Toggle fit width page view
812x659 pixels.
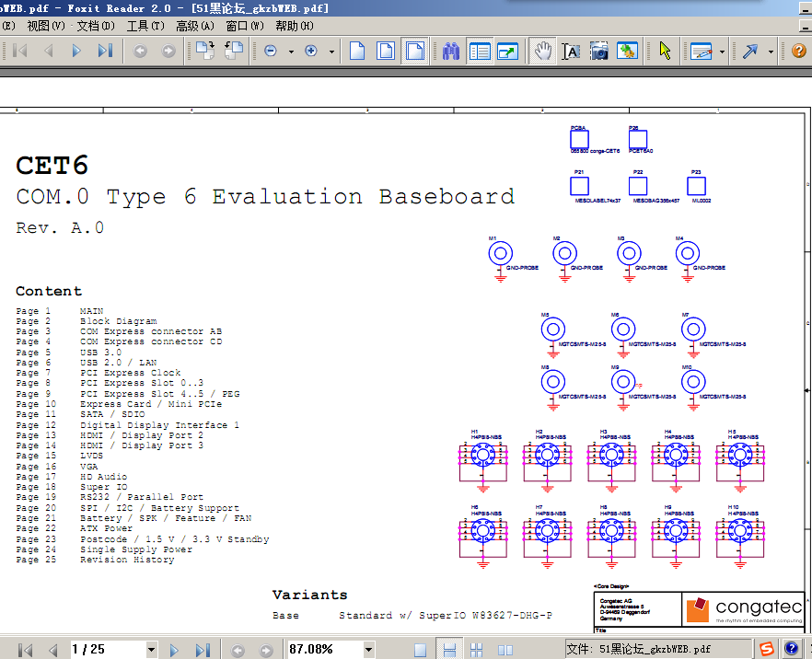[415, 51]
